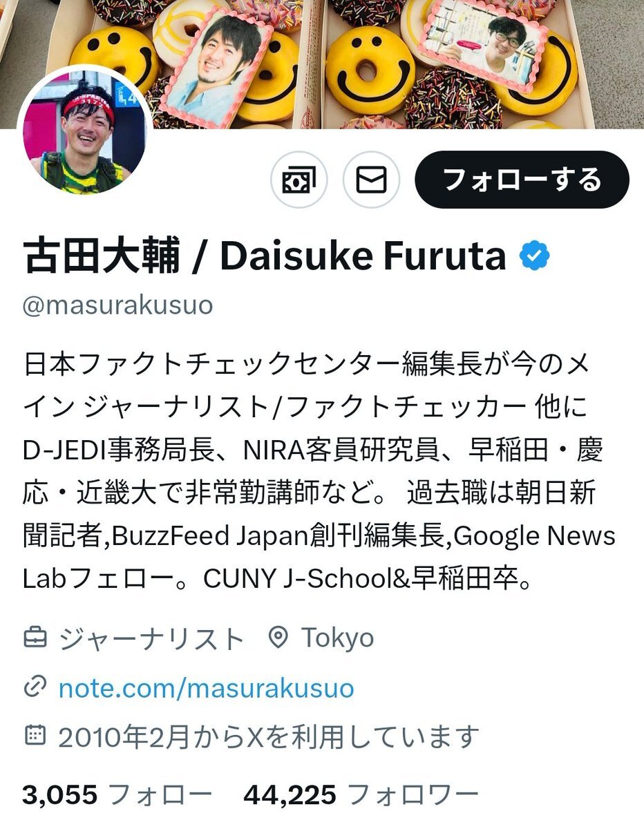Click the 古田大輔 / Daisuke Furuta display name
644x829 pixels.
pos(265,256)
